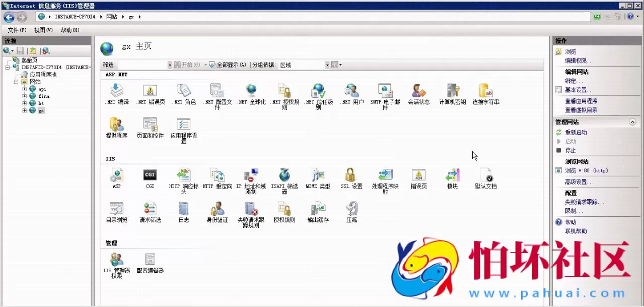Viewport: 644px width, 307px height.
Task: Open the 计算机密钥 icon
Action: point(452,91)
